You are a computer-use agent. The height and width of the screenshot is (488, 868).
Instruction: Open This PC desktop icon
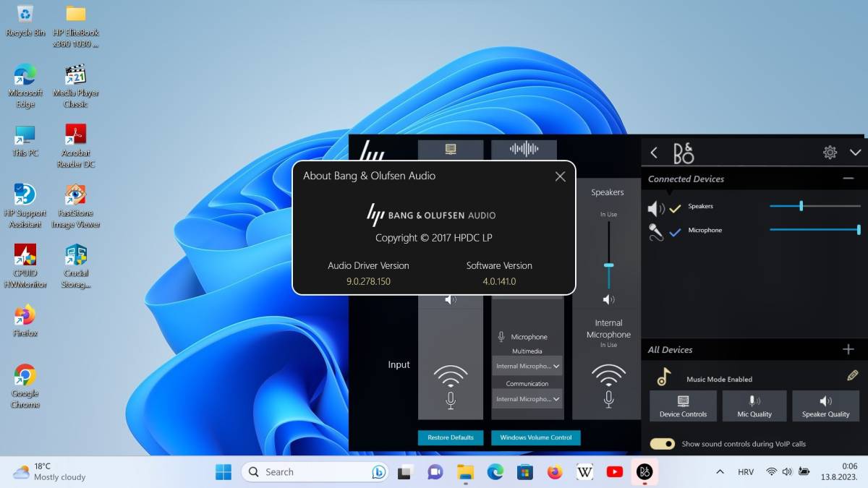25,141
